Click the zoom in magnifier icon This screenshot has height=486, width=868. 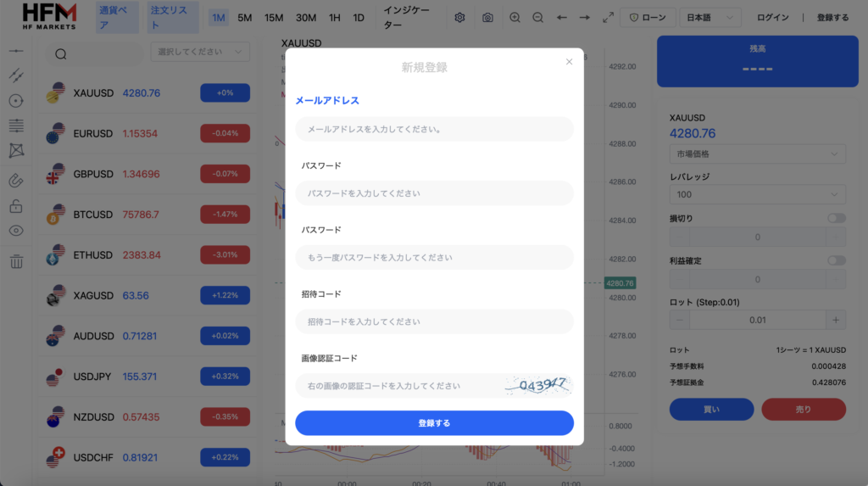[x=515, y=18]
